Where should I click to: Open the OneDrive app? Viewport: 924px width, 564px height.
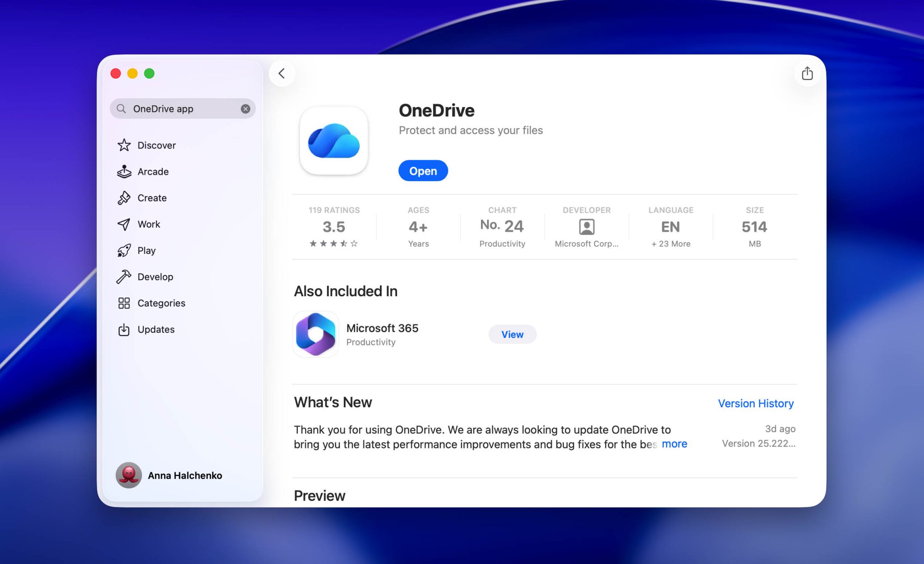pos(423,171)
